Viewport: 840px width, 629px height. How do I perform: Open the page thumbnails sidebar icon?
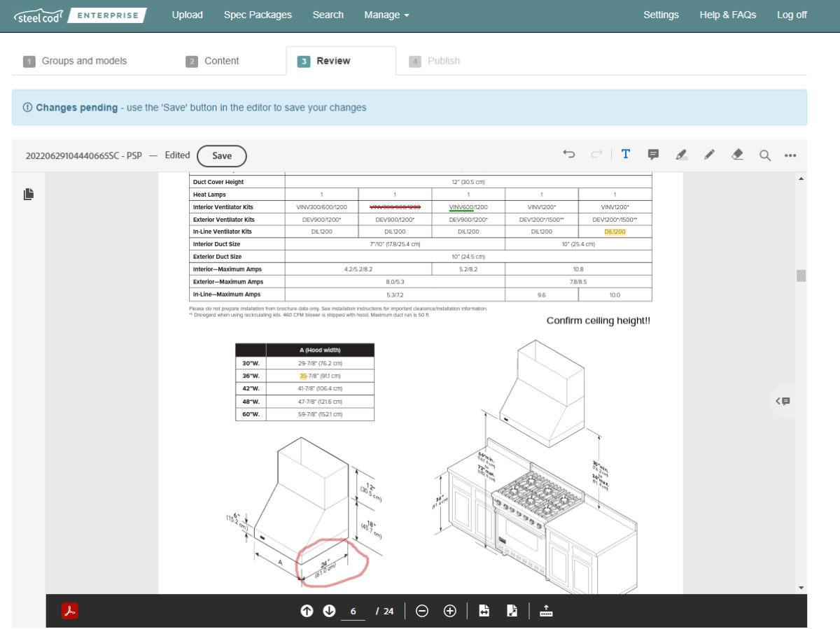click(29, 194)
